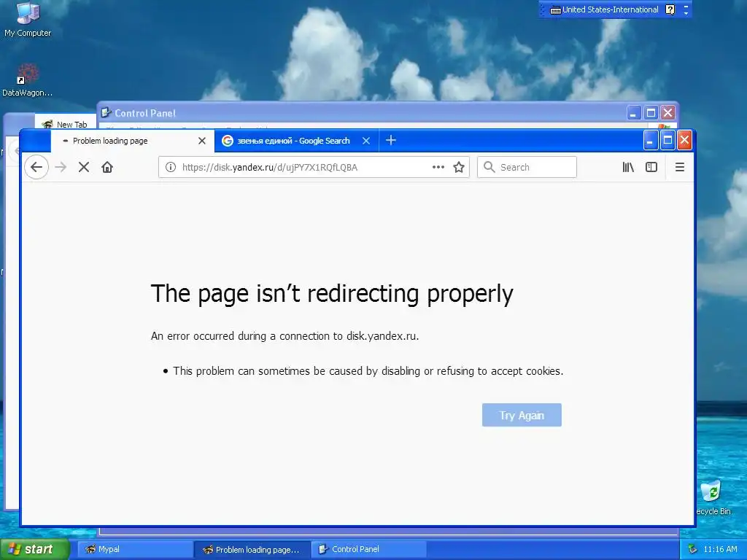Click the system tray network icon
This screenshot has width=747, height=560.
tap(693, 549)
